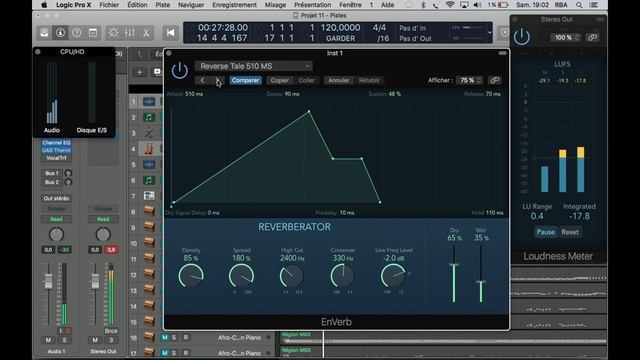Open the Fenêtre menu
The image size is (640, 360).
click(x=350, y=5)
